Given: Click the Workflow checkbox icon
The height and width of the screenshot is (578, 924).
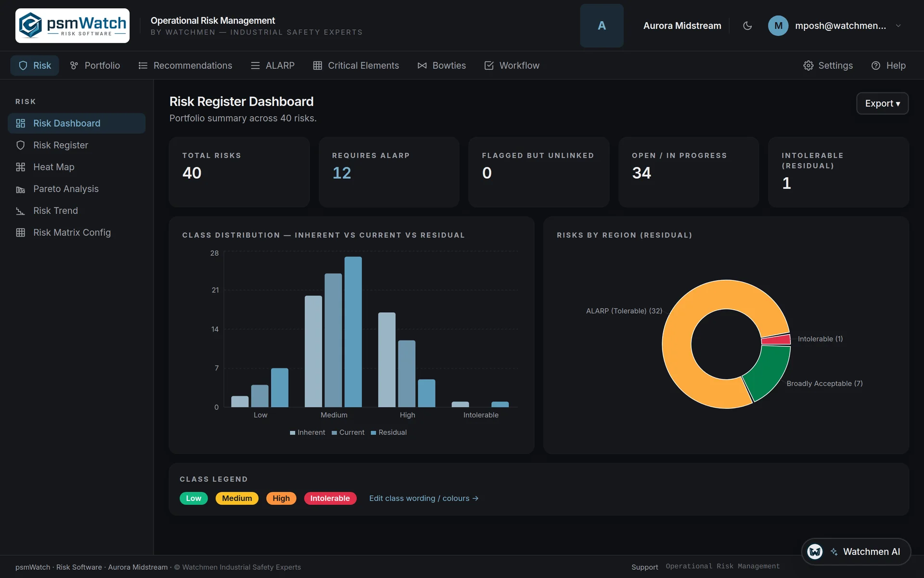Looking at the screenshot, I should coord(489,66).
